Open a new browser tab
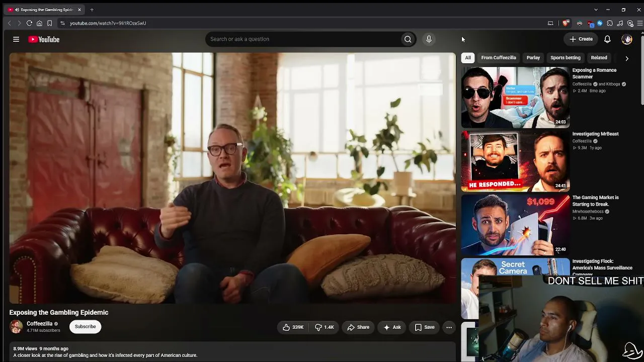Viewport: 644px width, 362px height. pyautogui.click(x=92, y=10)
